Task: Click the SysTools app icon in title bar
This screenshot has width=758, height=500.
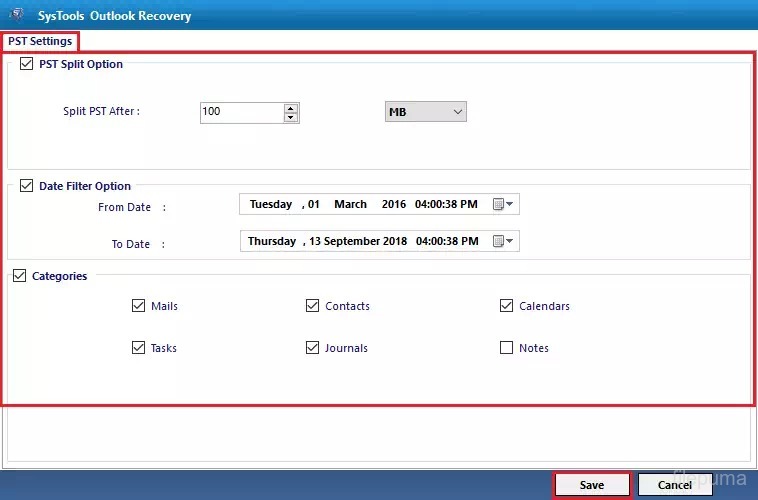Action: (15, 15)
